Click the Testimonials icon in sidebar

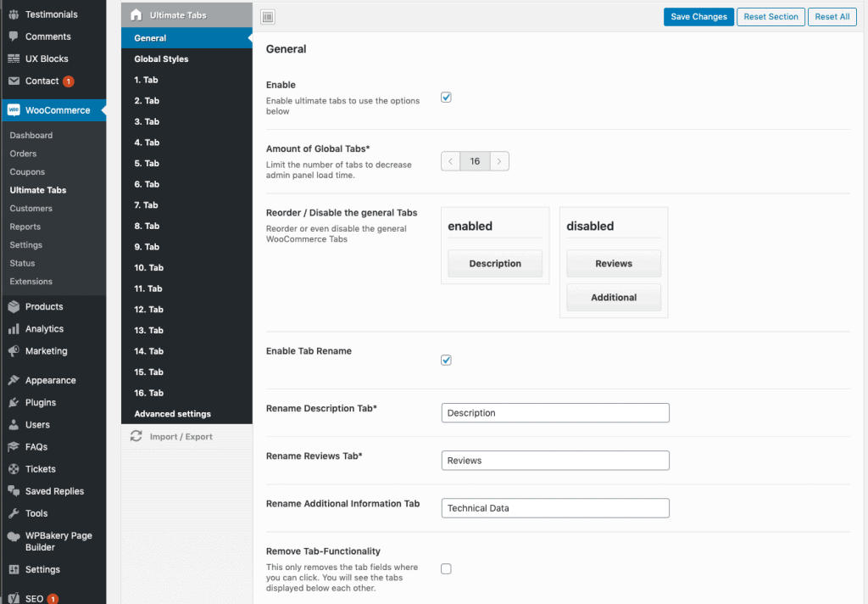14,14
